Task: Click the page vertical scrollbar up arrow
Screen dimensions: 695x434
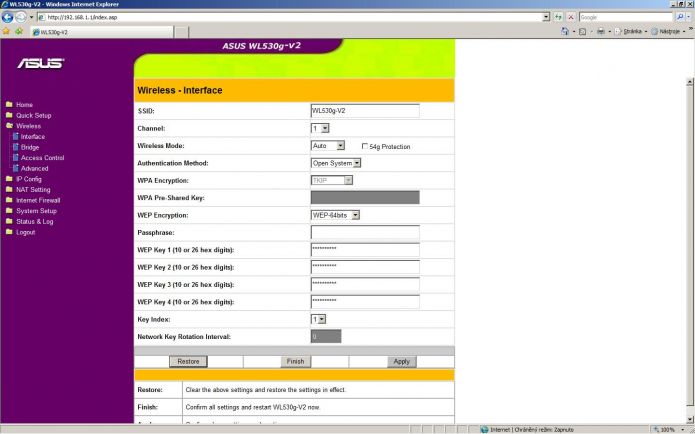Action: (690, 82)
